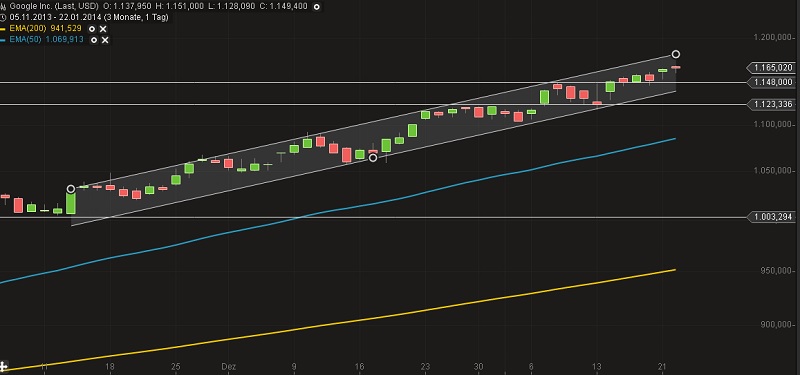Remove the EMA(200) indicator

pos(103,29)
